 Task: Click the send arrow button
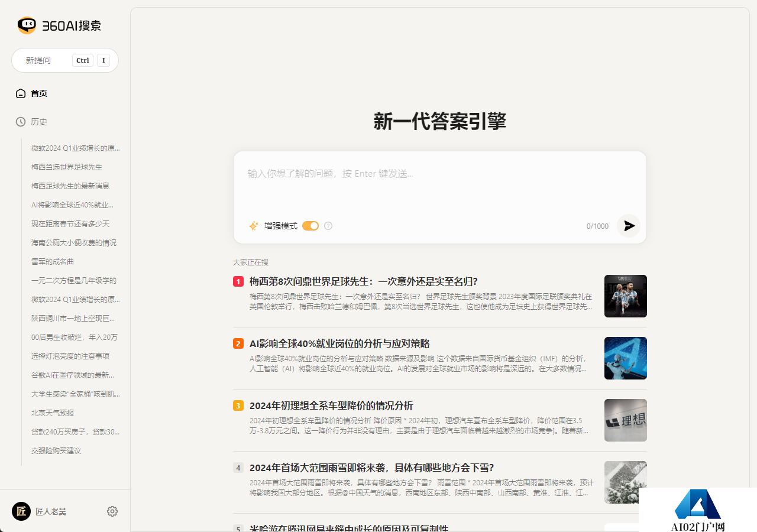coord(629,226)
